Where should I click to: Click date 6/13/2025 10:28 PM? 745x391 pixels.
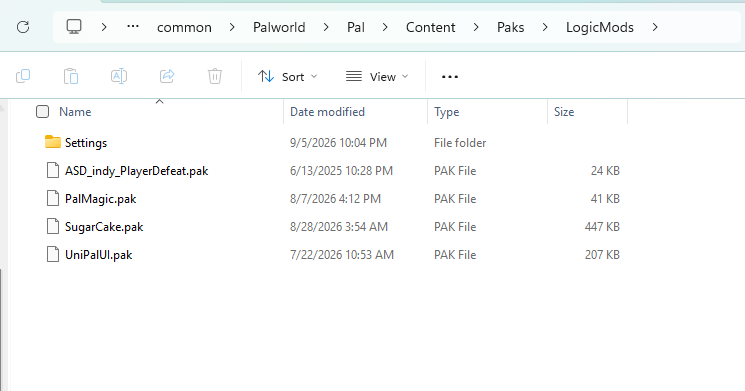click(341, 171)
